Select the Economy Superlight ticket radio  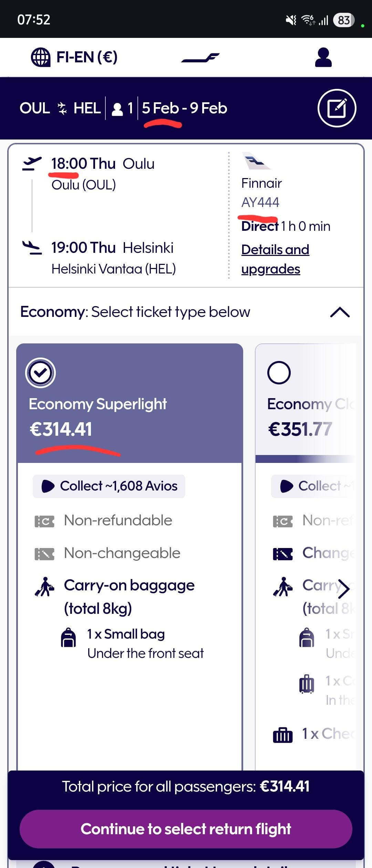point(40,373)
